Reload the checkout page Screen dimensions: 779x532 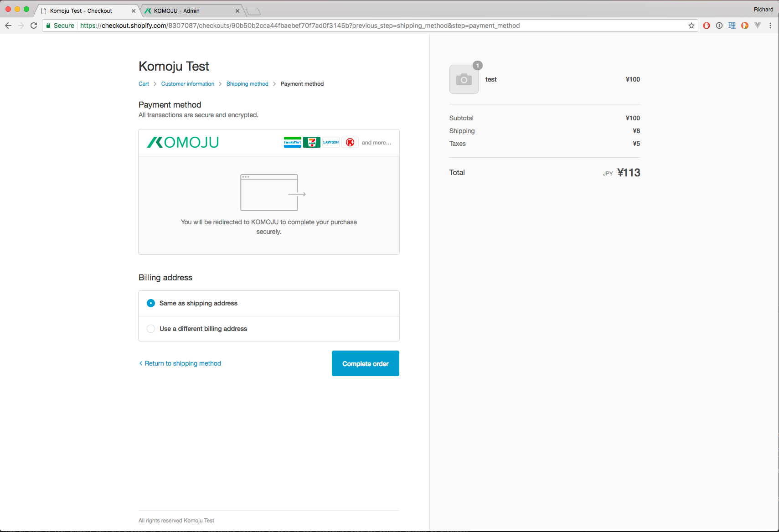coord(34,26)
